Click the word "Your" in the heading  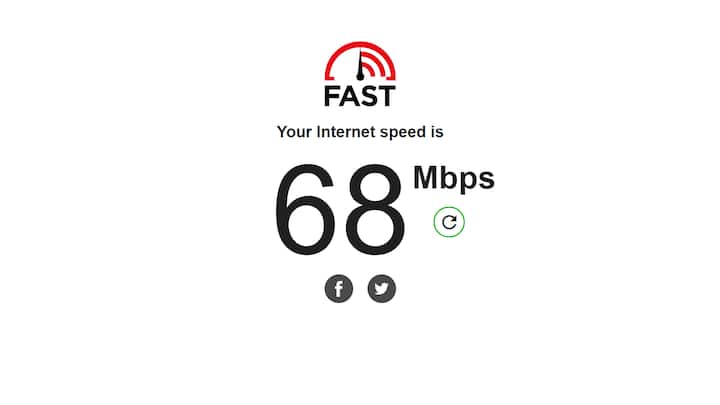tap(294, 132)
